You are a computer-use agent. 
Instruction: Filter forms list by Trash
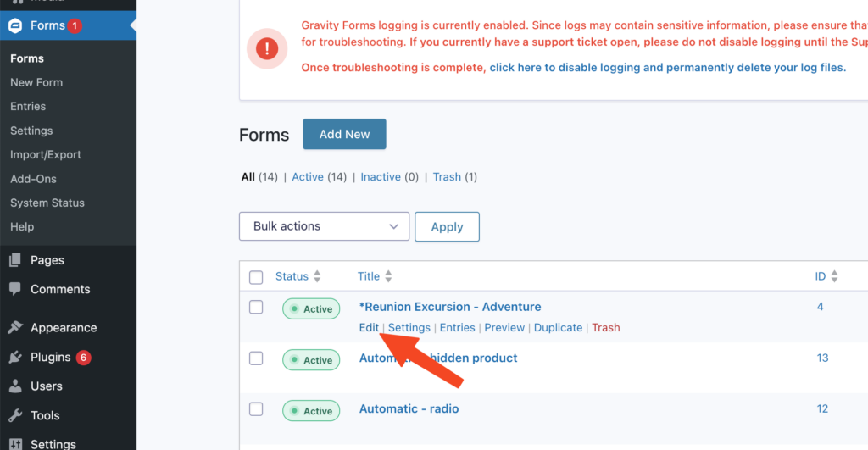click(447, 177)
